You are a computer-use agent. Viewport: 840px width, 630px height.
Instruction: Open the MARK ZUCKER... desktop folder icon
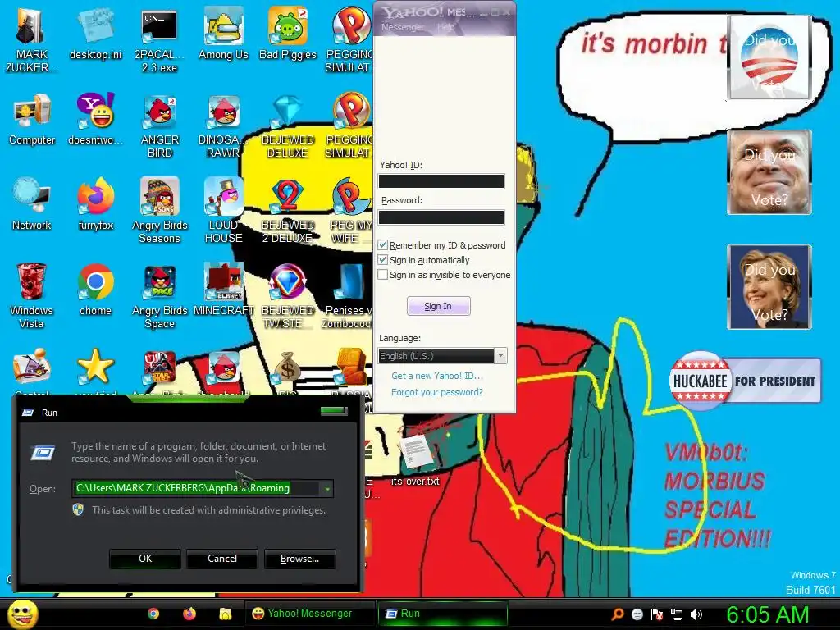[31, 39]
